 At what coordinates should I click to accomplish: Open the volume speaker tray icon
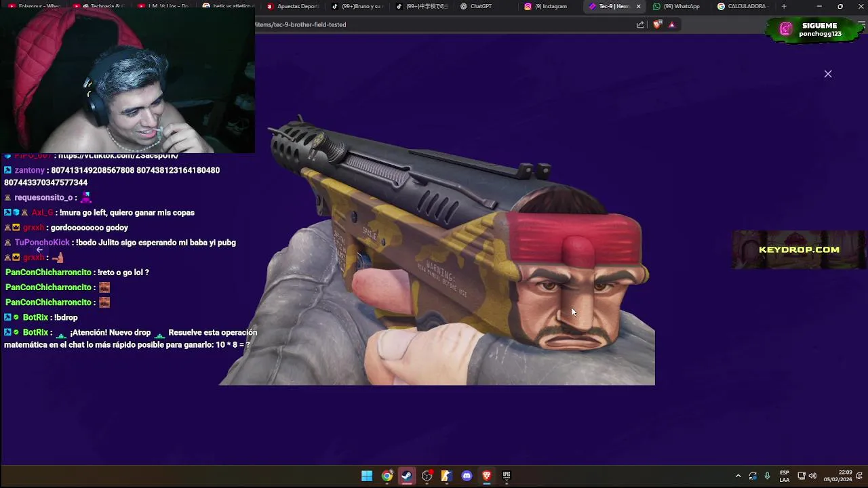(x=812, y=476)
